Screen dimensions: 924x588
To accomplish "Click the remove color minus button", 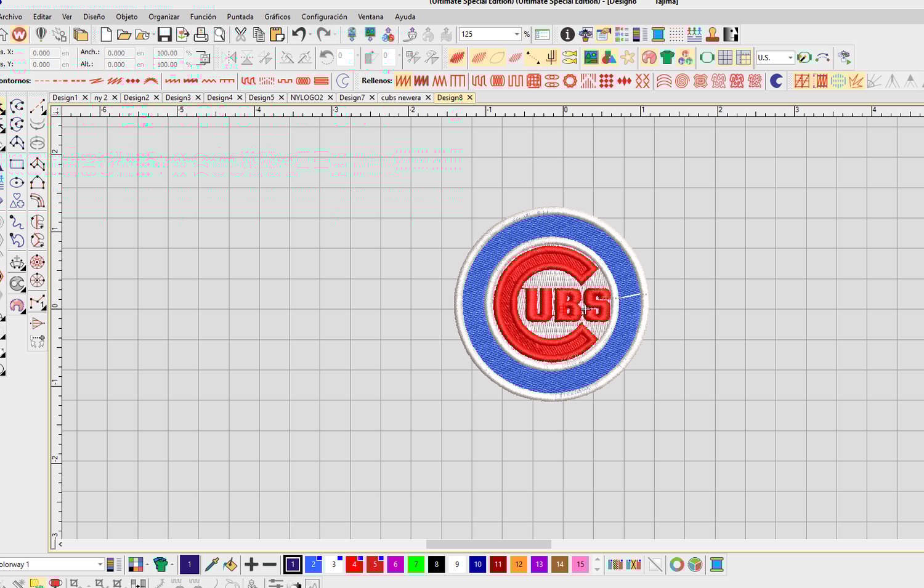I will click(x=270, y=565).
